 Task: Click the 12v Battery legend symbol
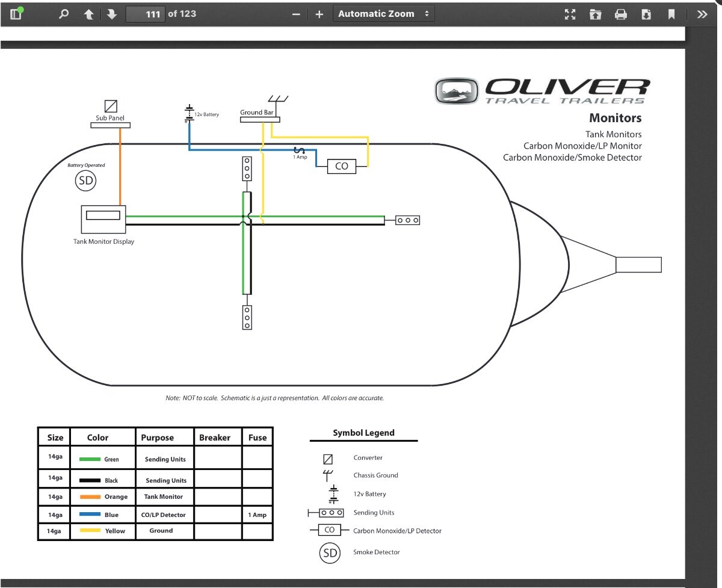tap(333, 494)
